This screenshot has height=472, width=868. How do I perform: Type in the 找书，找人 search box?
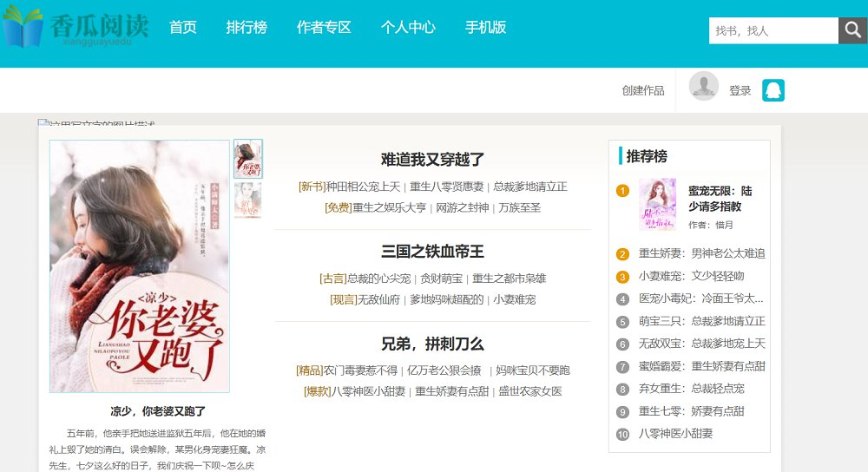pyautogui.click(x=773, y=30)
